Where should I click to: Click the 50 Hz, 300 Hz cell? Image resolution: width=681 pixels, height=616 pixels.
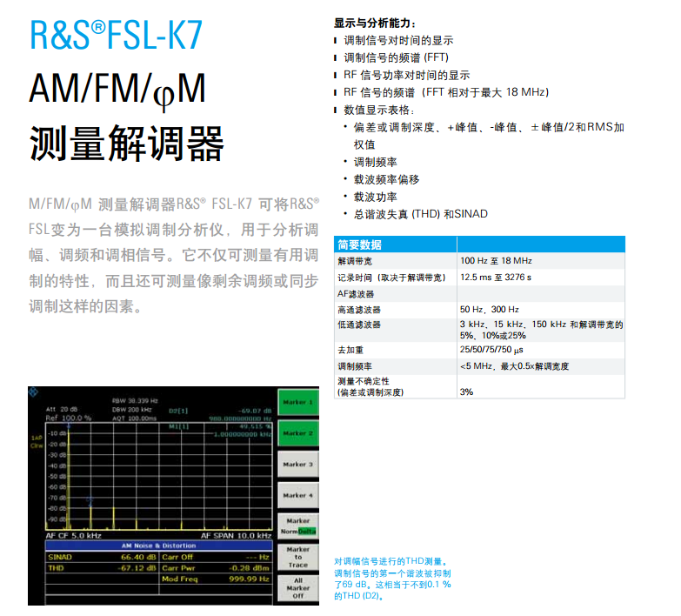pos(490,309)
